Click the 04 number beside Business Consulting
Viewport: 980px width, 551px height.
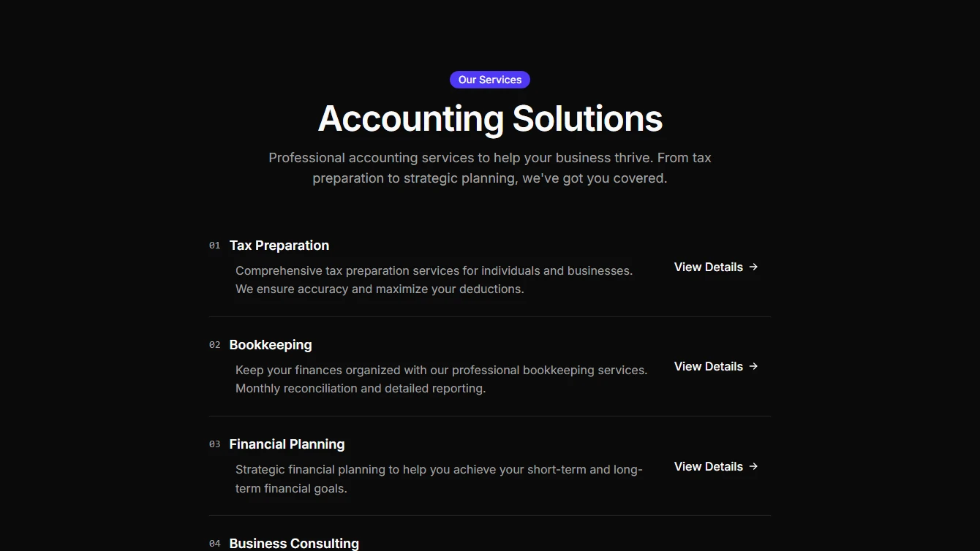pyautogui.click(x=214, y=544)
